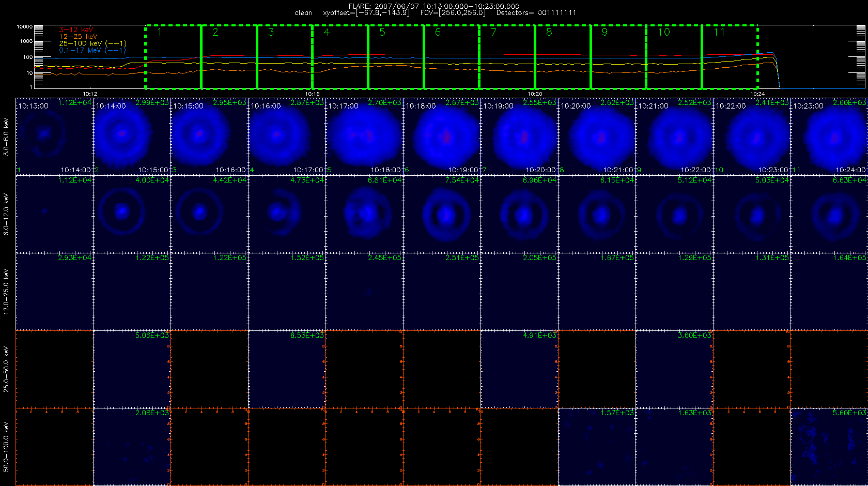Click the FLARE 2007/06/07 title text
The height and width of the screenshot is (486, 868).
point(434,6)
